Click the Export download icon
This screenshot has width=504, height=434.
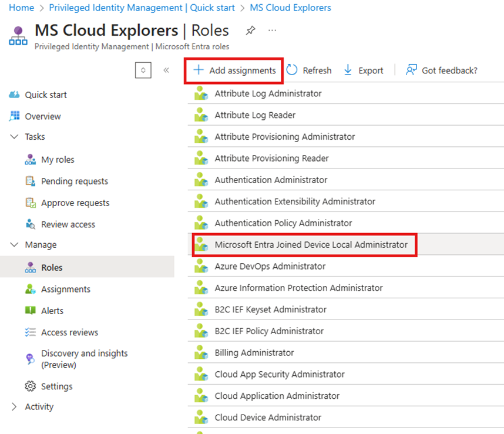coord(348,70)
